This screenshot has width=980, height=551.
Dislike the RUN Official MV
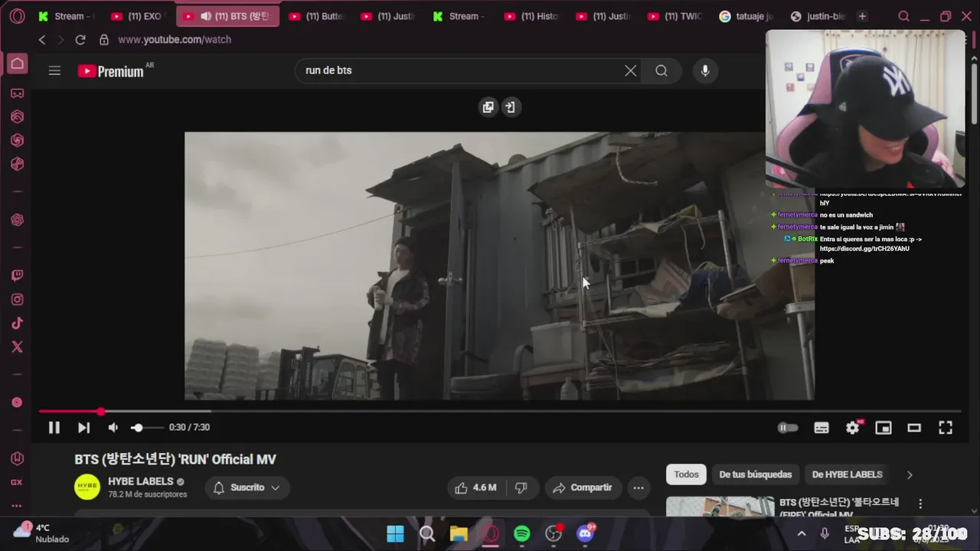521,487
